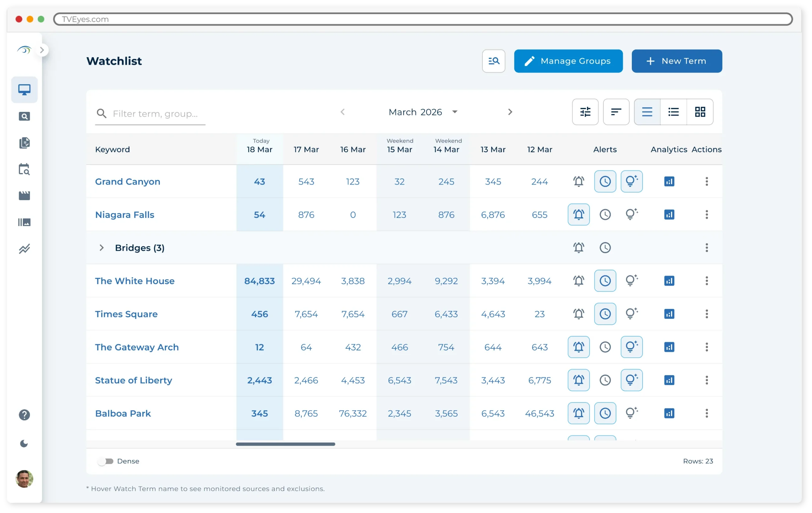Screen dimensions: 812x513
Task: Expand the Bridges (3) group
Action: tap(101, 248)
